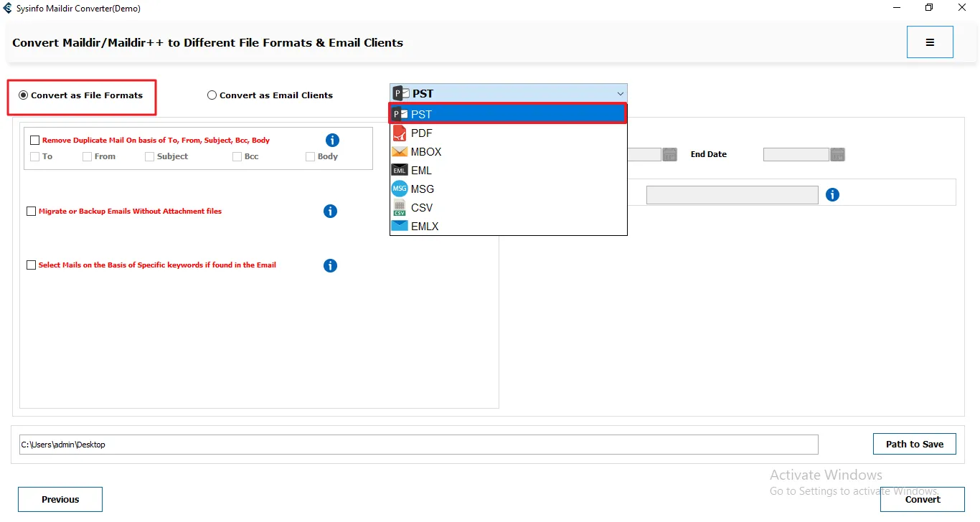Collapse the PST format dropdown arrow
The width and height of the screenshot is (980, 522).
point(620,94)
